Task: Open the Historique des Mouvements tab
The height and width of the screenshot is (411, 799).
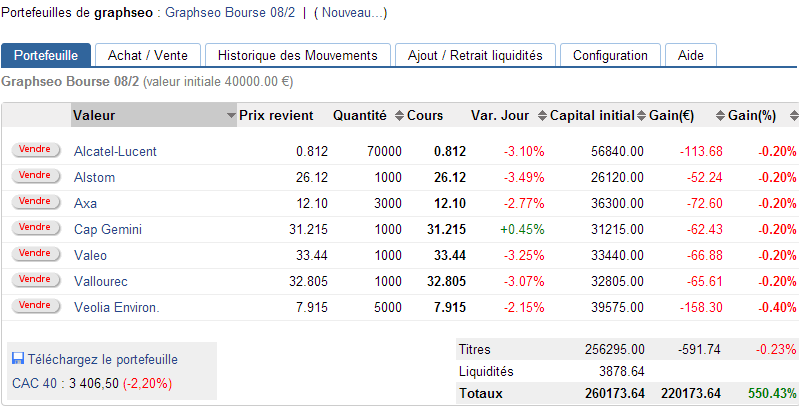Action: [297, 55]
